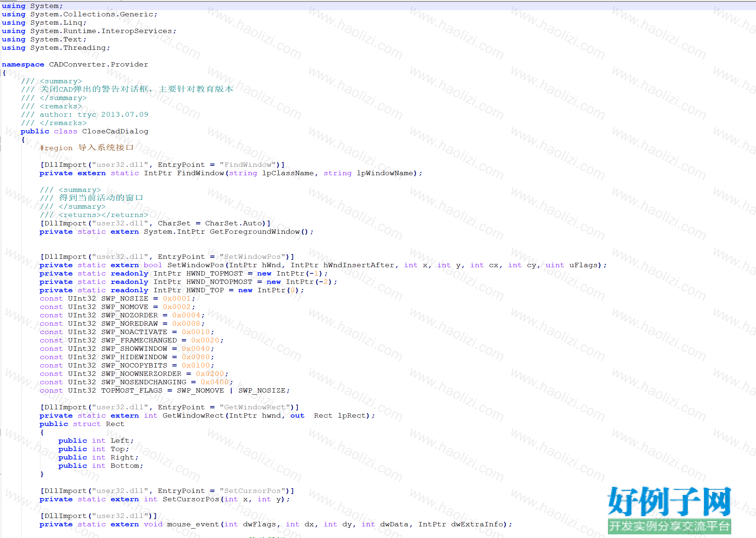Click the 'SWP_NOMOVE' constant on the 0x0002 line

point(125,307)
